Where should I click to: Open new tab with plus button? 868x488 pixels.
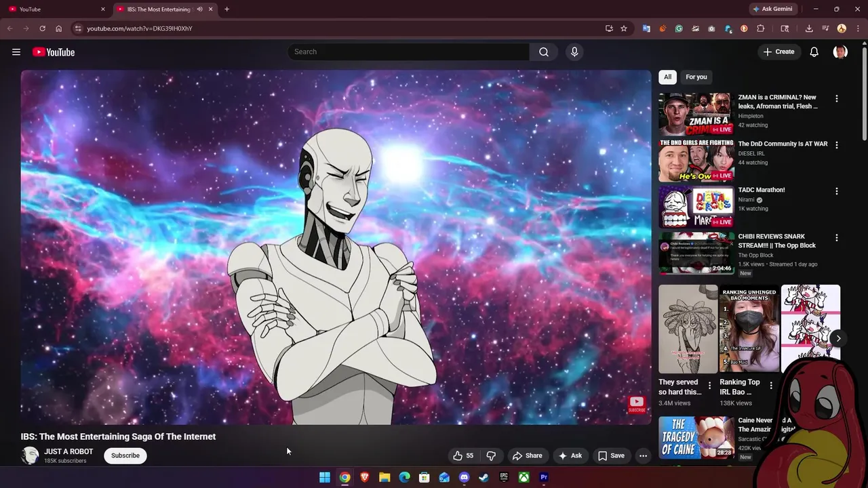point(226,9)
